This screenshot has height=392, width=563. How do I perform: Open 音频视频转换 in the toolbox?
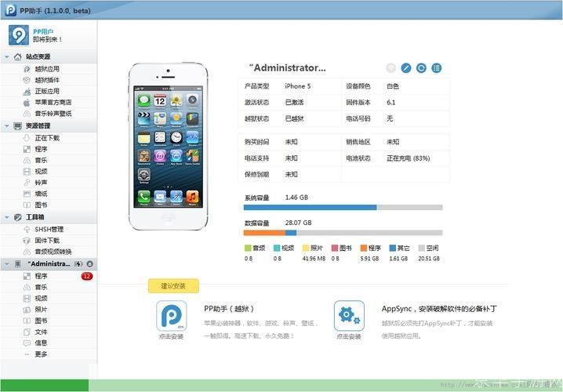point(53,252)
